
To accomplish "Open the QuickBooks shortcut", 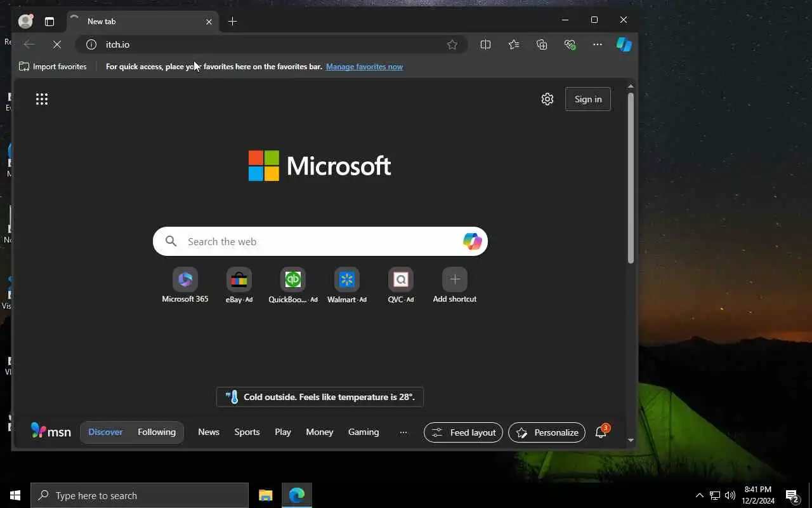I will click(293, 285).
